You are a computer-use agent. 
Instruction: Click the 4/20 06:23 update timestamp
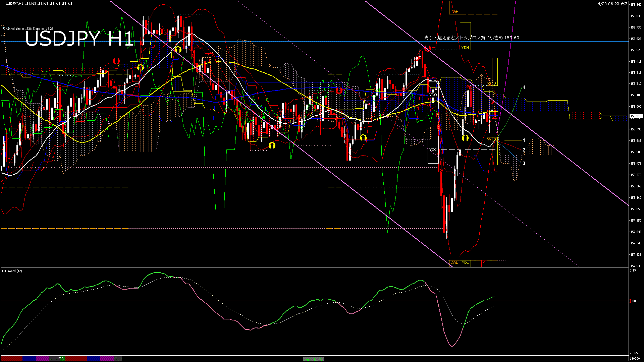612,4
